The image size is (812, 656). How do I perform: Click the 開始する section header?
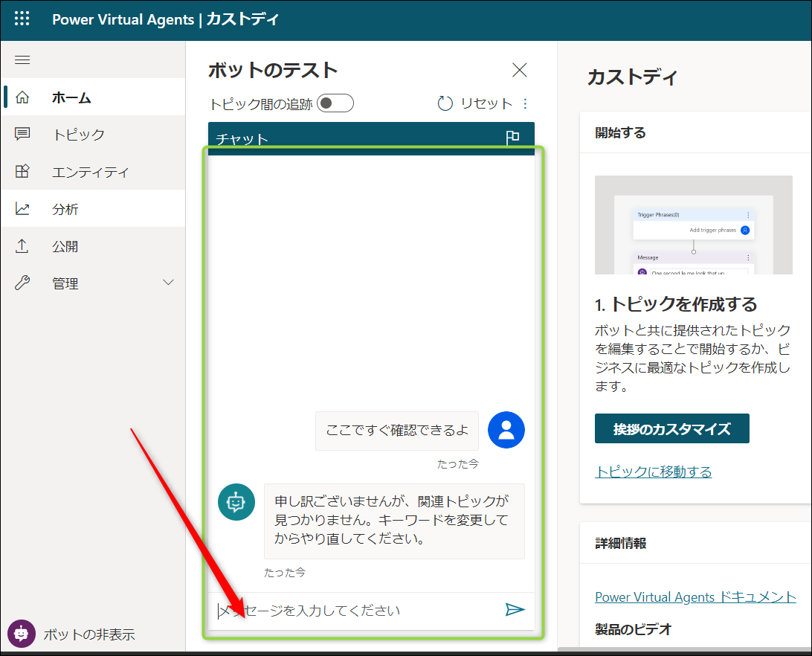point(620,132)
